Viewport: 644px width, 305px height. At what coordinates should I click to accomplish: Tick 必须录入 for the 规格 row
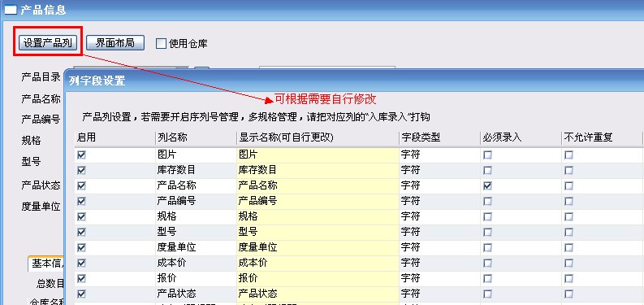pyautogui.click(x=487, y=216)
